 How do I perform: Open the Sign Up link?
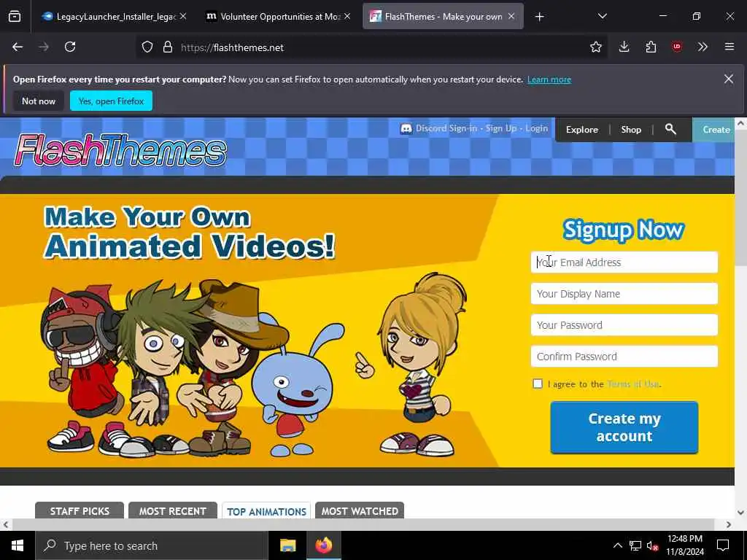[501, 128]
